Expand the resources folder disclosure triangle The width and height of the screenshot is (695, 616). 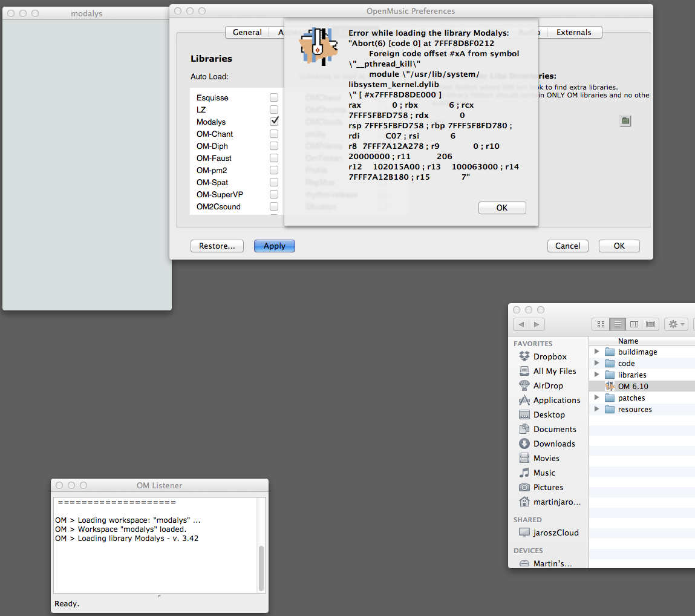click(596, 409)
